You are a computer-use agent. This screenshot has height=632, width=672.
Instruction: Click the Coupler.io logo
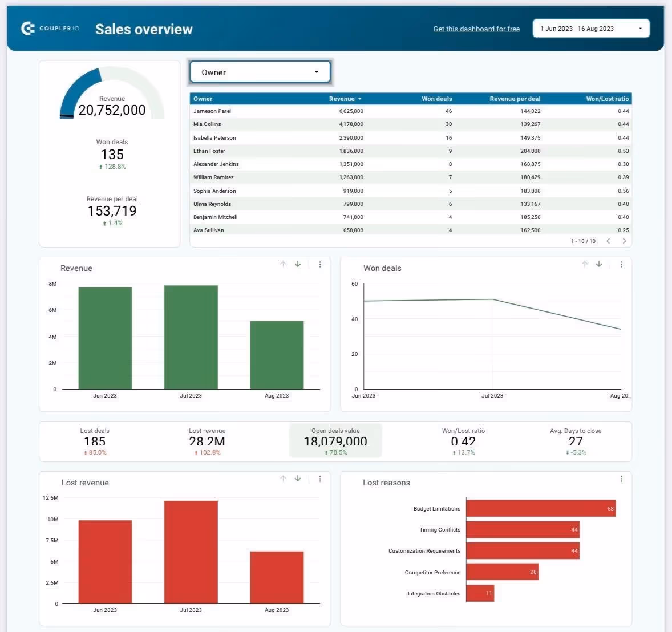pos(50,28)
